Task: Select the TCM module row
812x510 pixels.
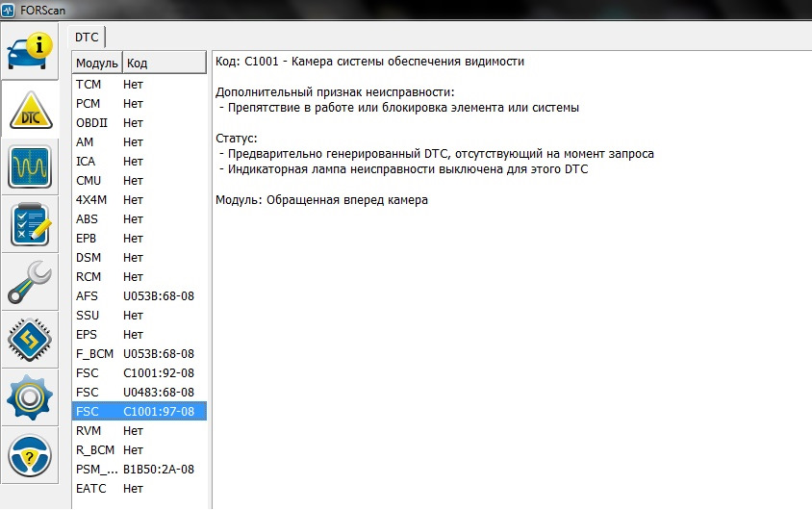Action: coord(140,85)
